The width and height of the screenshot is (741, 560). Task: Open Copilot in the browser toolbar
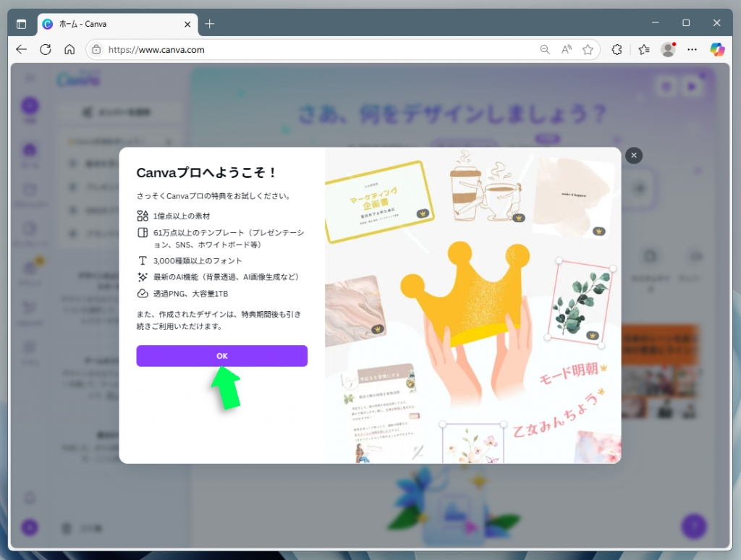pyautogui.click(x=716, y=49)
